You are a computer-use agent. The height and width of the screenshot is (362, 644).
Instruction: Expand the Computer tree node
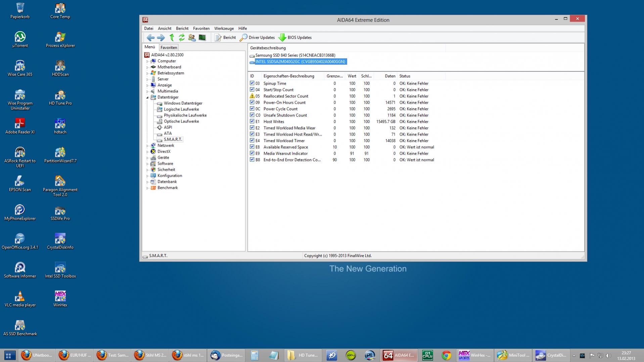pyautogui.click(x=147, y=61)
